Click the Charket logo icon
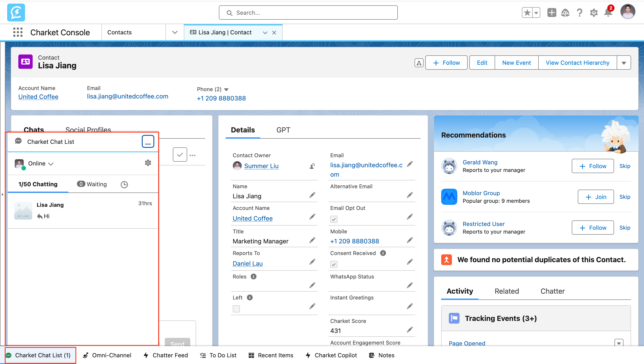Image resolution: width=644 pixels, height=364 pixels. [x=16, y=12]
